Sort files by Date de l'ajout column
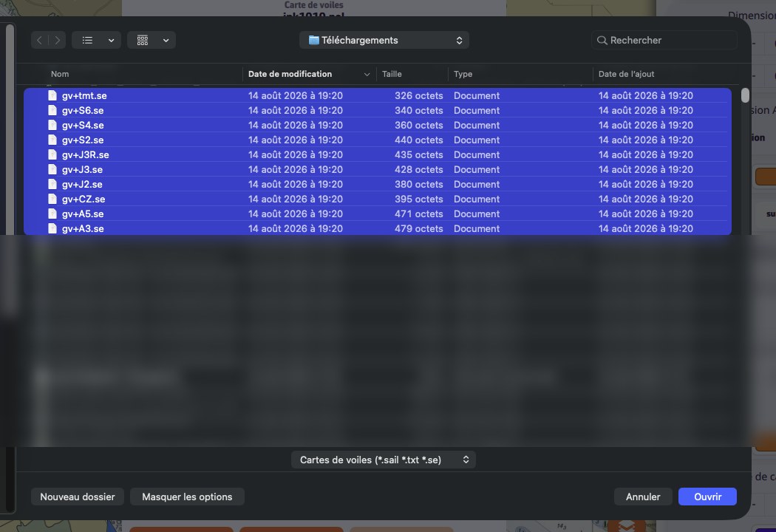This screenshot has width=776, height=532. point(627,74)
